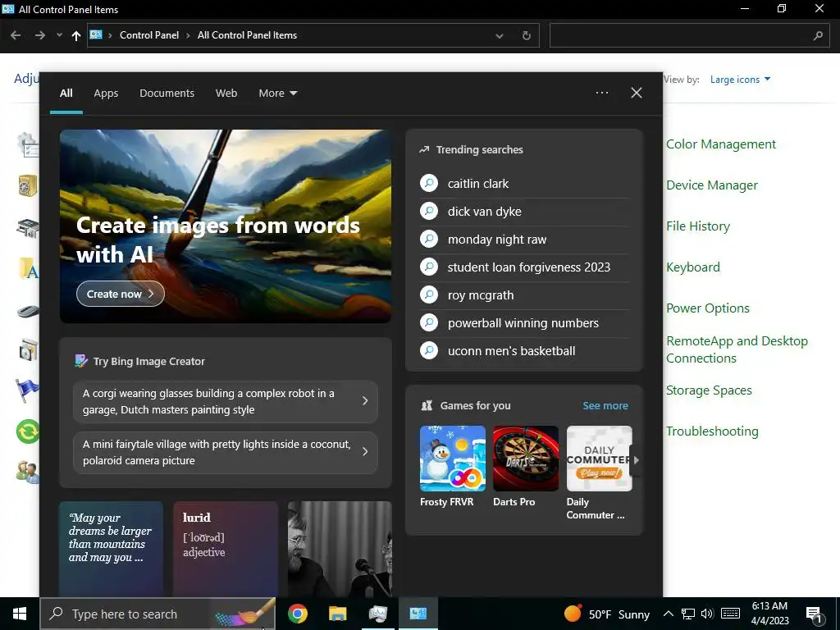This screenshot has height=630, width=840.
Task: Click See more games link
Action: (605, 405)
